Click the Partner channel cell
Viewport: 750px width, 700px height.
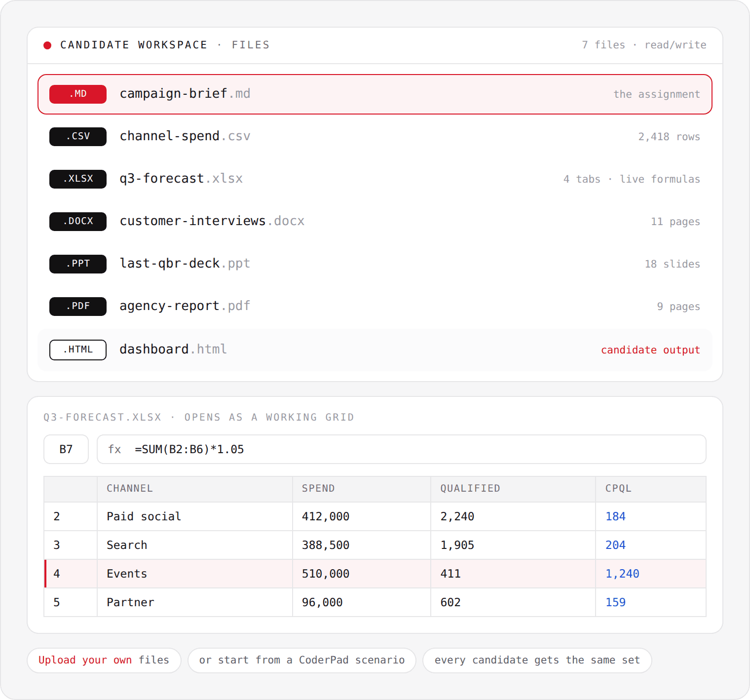click(195, 602)
